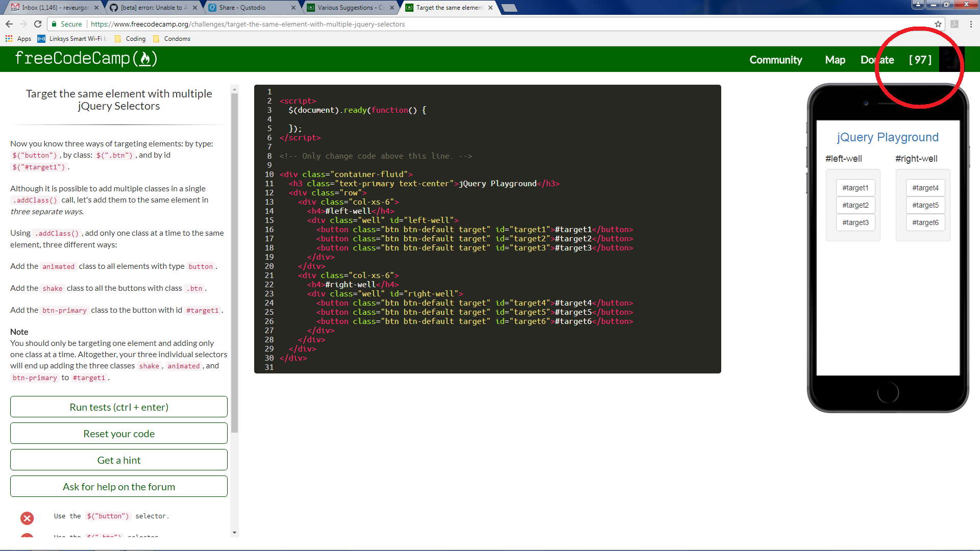980x551 pixels.
Task: Click Run tests button
Action: (x=119, y=407)
